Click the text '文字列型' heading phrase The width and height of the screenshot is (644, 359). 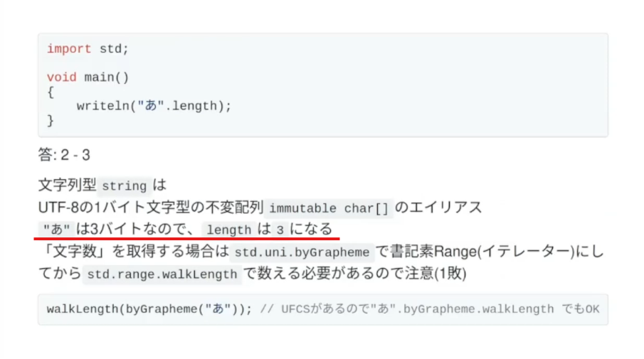[68, 185]
